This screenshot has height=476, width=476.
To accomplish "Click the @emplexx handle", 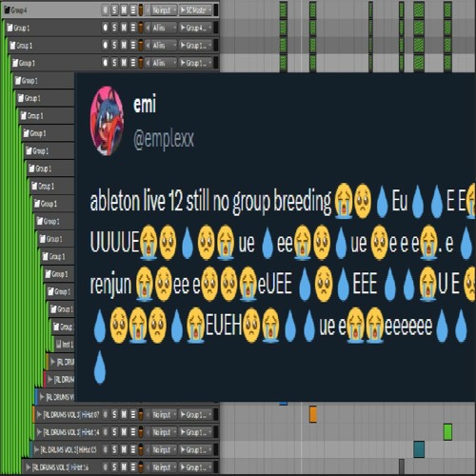I will click(164, 139).
